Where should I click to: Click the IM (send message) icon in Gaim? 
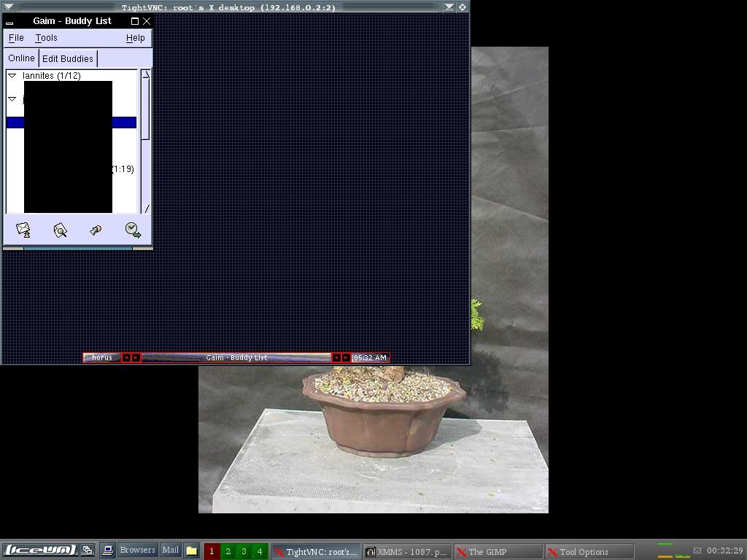coord(23,230)
